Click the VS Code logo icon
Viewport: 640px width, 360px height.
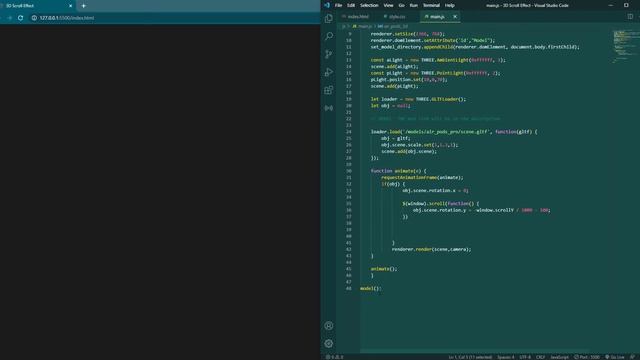pyautogui.click(x=327, y=5)
